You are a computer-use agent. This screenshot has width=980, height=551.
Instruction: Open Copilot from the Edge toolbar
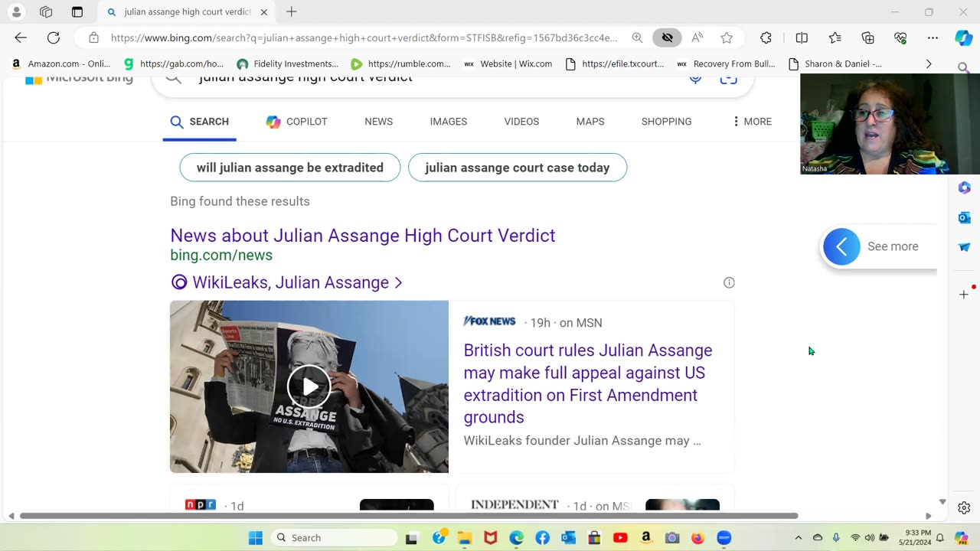pos(963,37)
